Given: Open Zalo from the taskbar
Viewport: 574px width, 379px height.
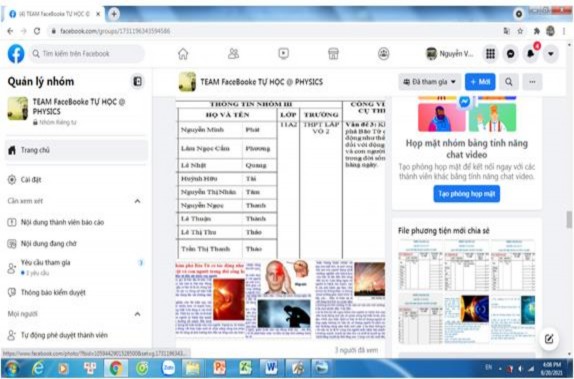Looking at the screenshot, I should (169, 368).
